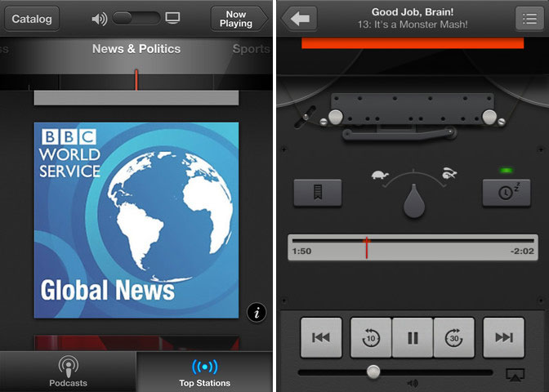Toggle the audio/video output switch

point(136,18)
